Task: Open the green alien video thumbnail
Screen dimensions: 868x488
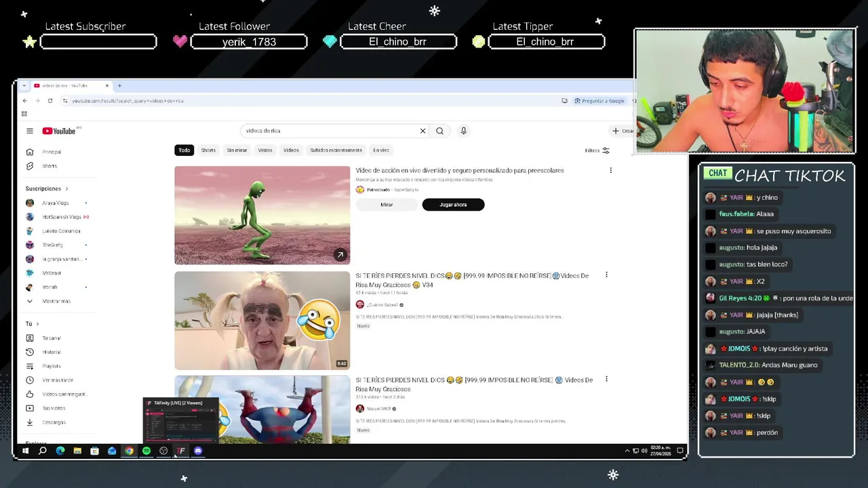Action: [x=262, y=216]
